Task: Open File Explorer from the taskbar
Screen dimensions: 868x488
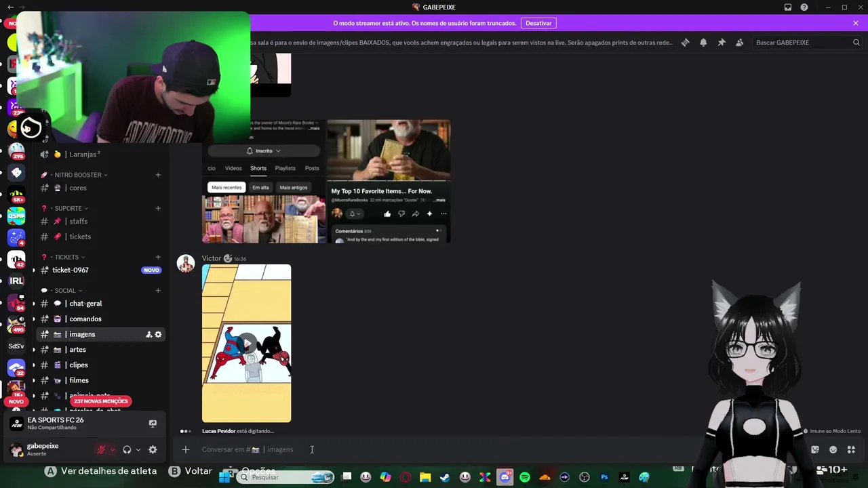Action: [425, 477]
